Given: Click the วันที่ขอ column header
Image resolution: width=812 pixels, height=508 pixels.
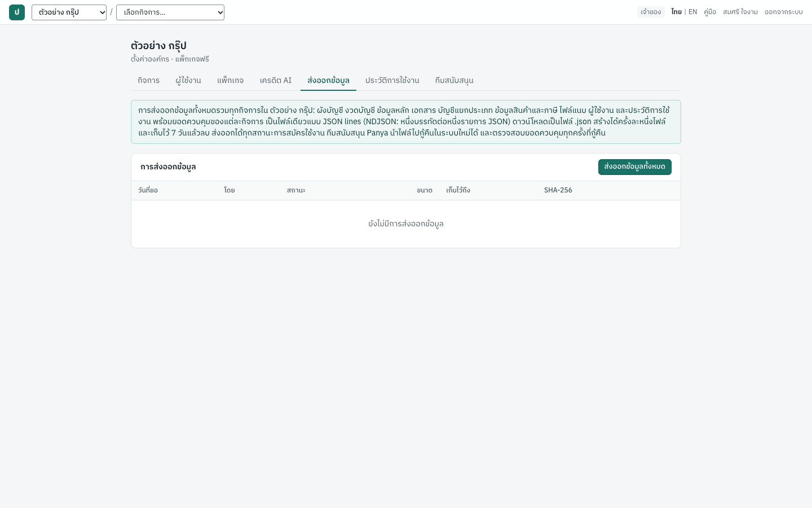Looking at the screenshot, I should [x=148, y=190].
